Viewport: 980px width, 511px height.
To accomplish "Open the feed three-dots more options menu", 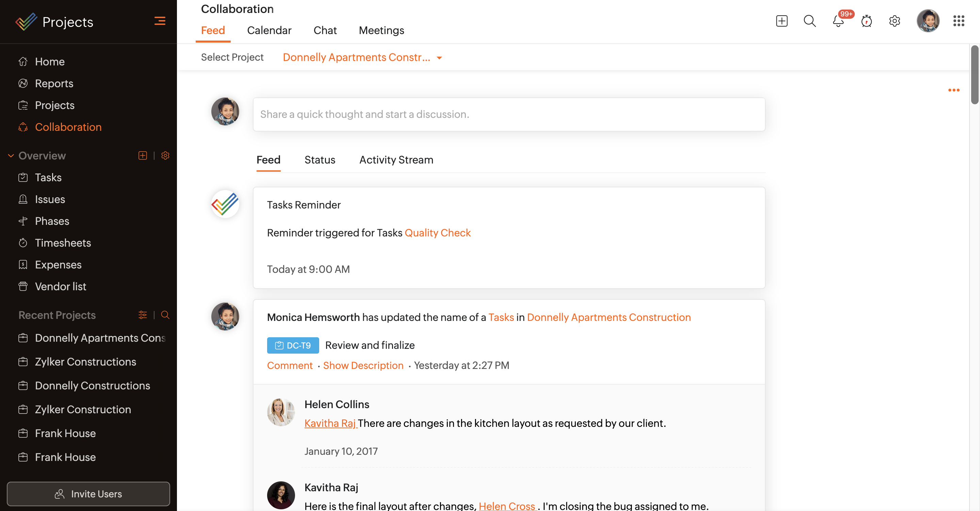I will coord(953,90).
